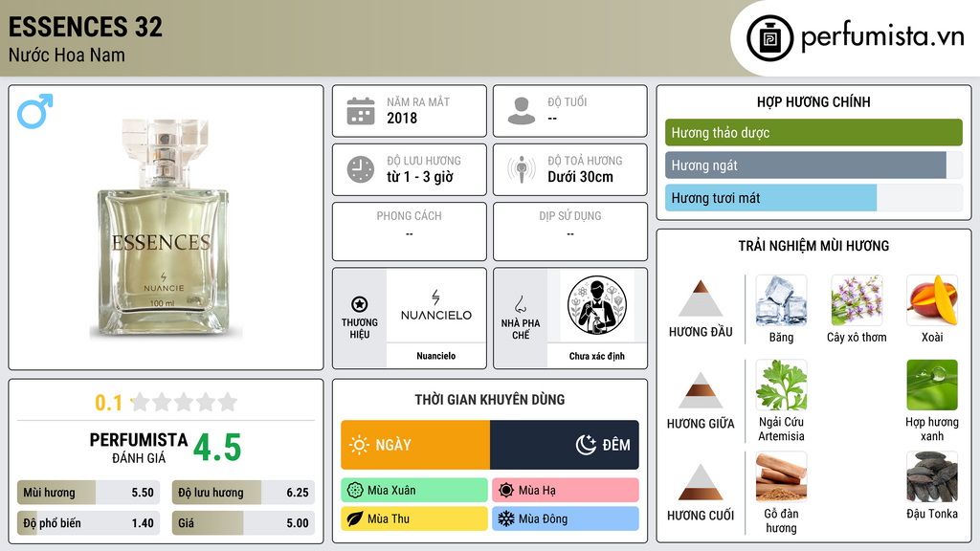Click the Hương ngát accord bar
This screenshot has width=980, height=551.
(813, 165)
